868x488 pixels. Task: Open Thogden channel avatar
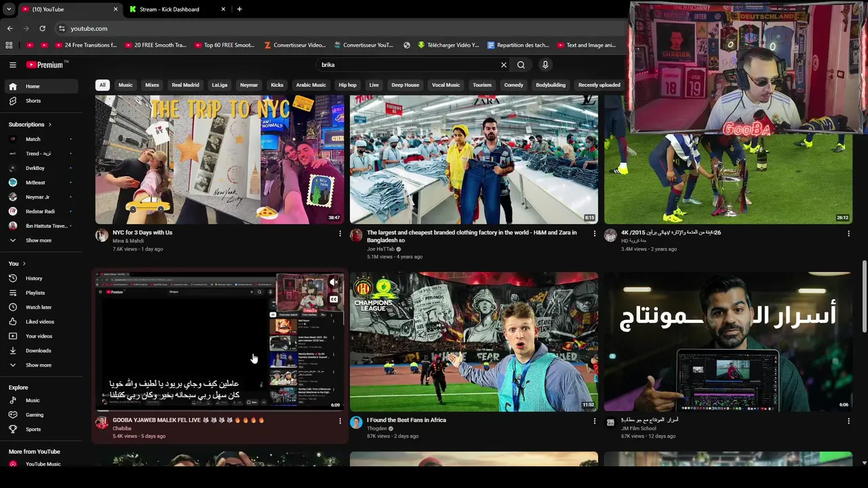coord(356,422)
